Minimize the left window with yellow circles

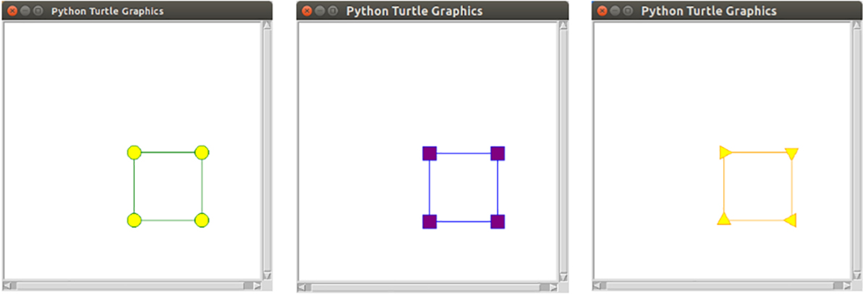coord(25,11)
